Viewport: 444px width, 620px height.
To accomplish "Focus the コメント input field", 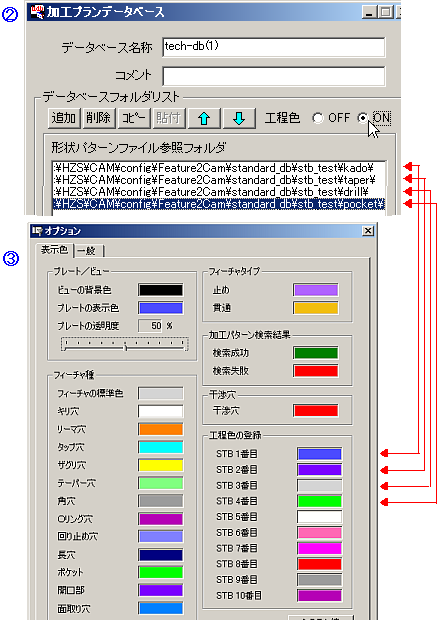I will pyautogui.click(x=274, y=76).
